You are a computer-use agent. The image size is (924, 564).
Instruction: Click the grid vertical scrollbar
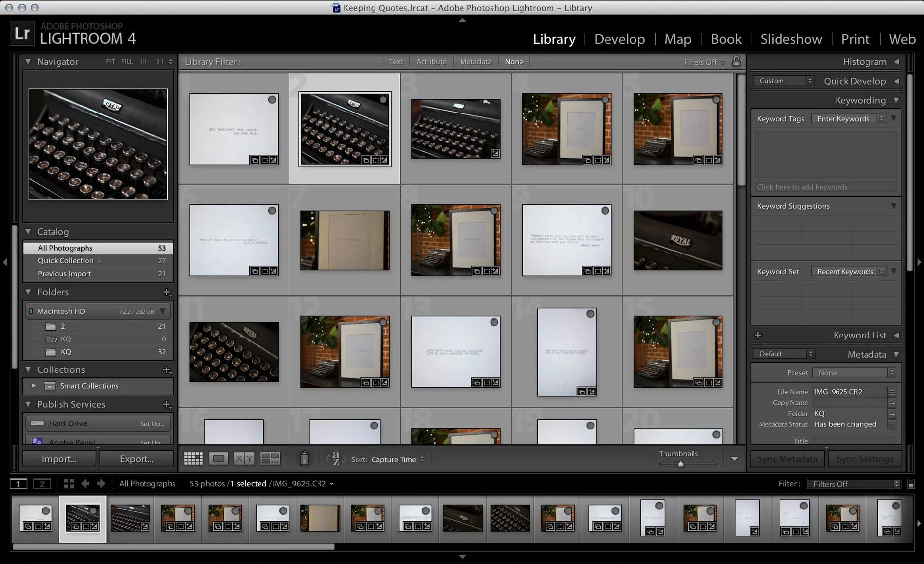(741, 130)
